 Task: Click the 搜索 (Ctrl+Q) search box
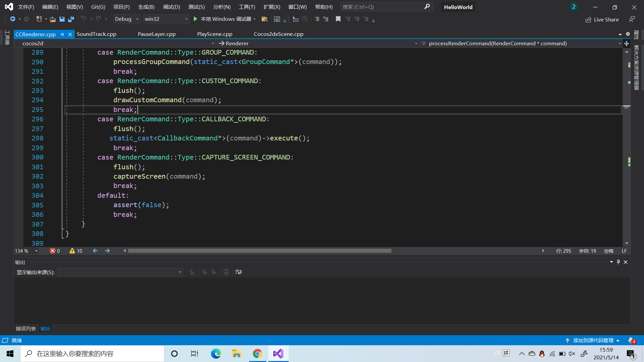pyautogui.click(x=382, y=7)
